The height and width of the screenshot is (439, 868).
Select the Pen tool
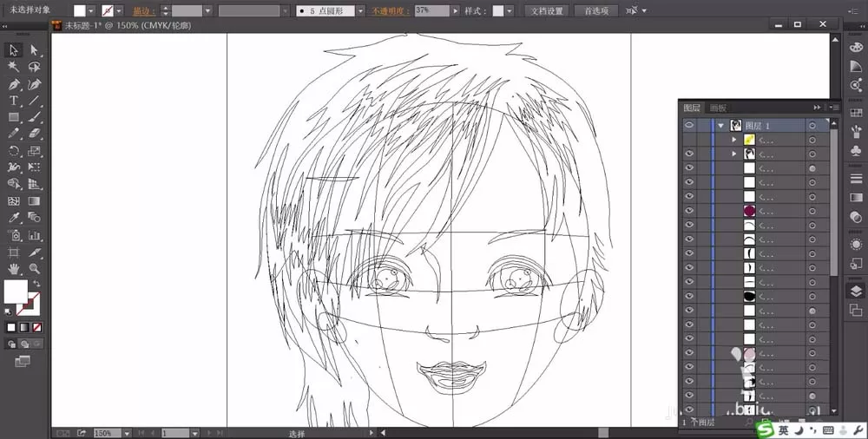click(14, 84)
